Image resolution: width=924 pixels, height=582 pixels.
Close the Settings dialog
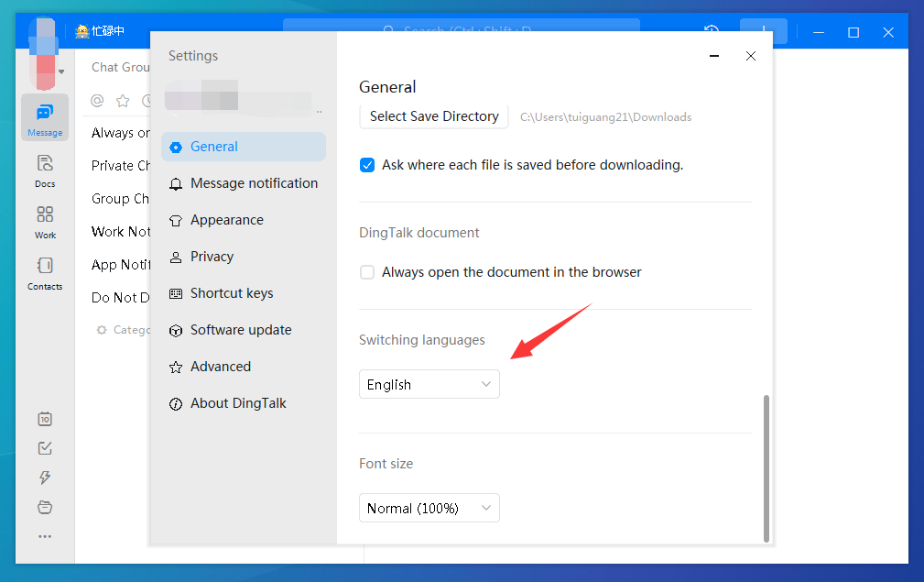pyautogui.click(x=751, y=56)
